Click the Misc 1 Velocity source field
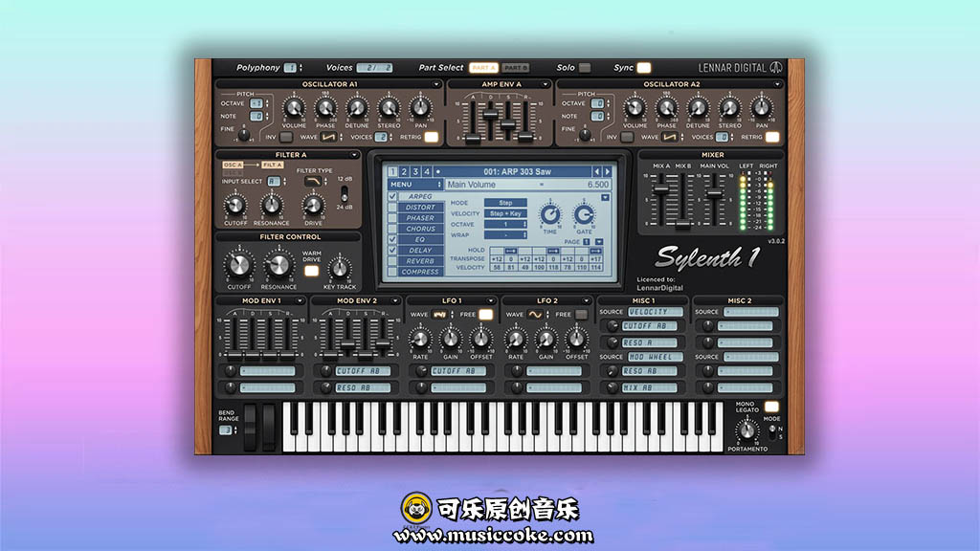This screenshot has height=551, width=980. [655, 312]
